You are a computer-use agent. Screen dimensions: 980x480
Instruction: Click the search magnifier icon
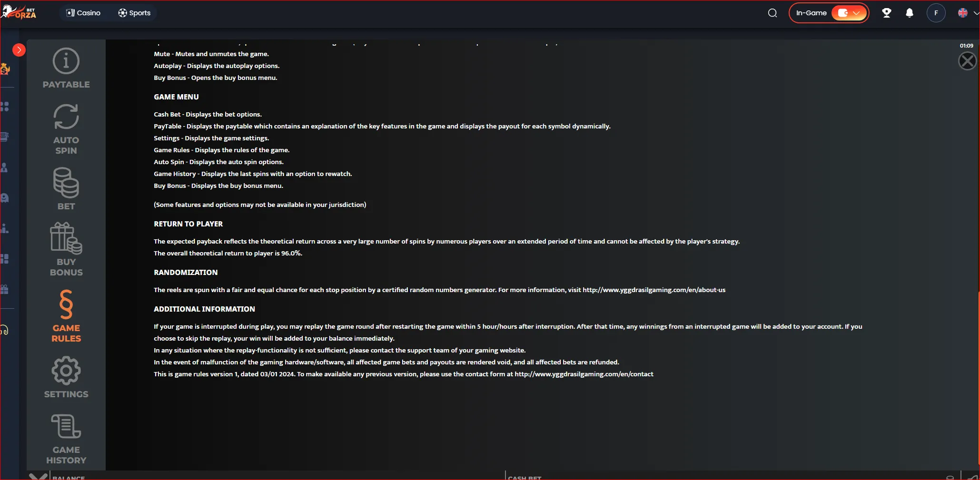(x=772, y=13)
